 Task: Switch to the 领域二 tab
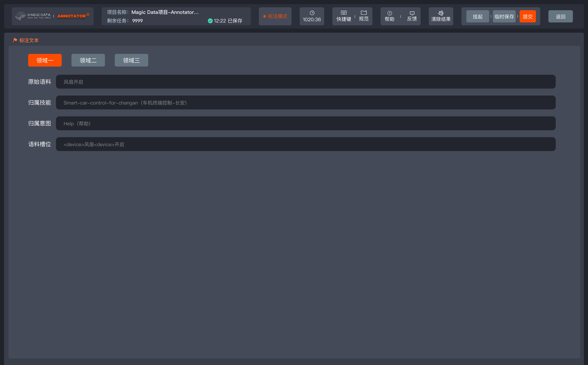pos(88,60)
